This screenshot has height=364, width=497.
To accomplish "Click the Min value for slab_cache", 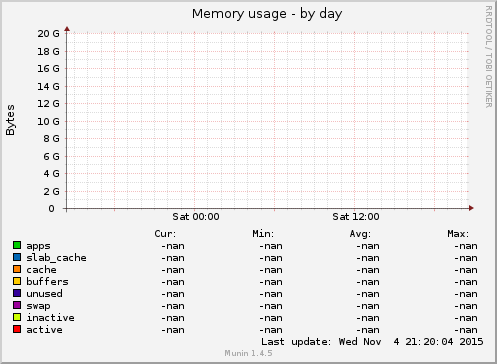I will pos(271,258).
